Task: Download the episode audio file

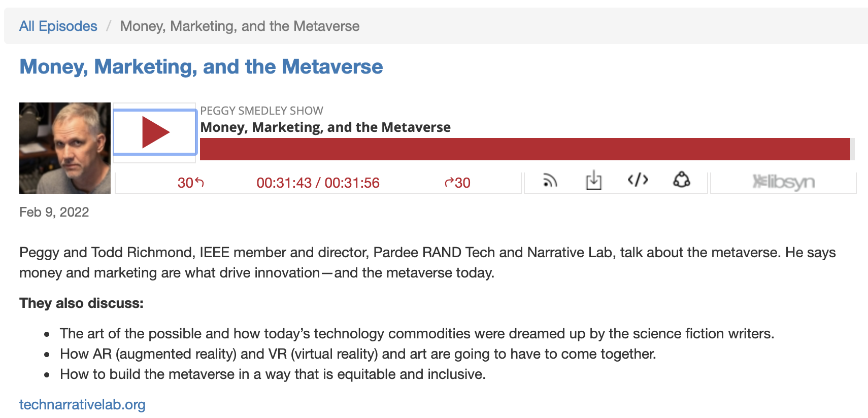Action: pyautogui.click(x=593, y=181)
